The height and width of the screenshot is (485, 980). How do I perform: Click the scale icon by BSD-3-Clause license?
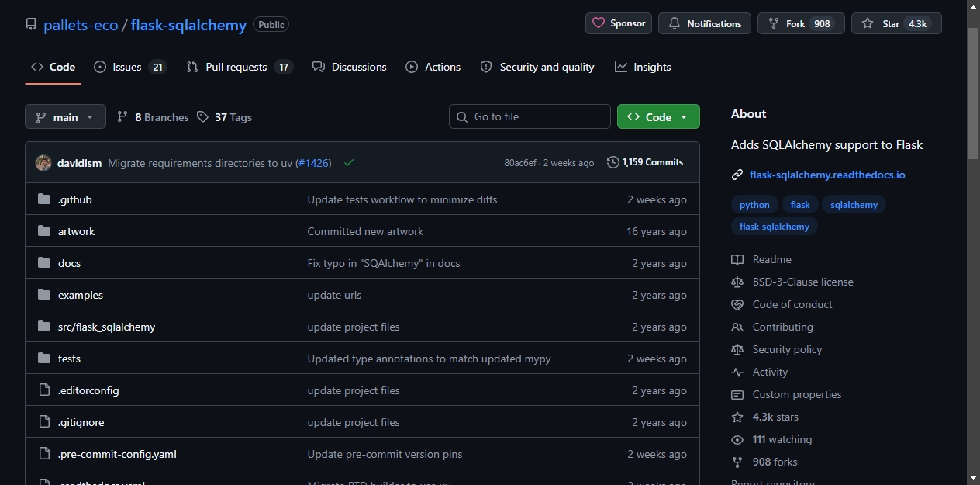[737, 282]
